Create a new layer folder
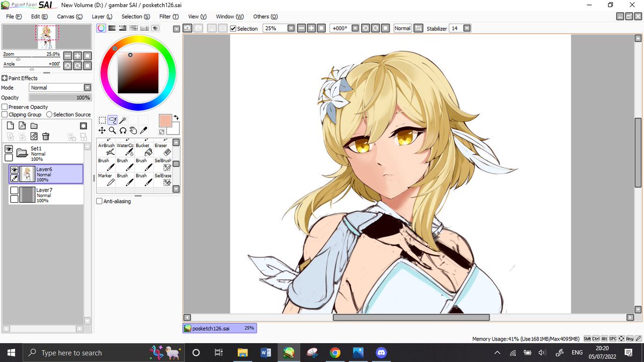644x362 pixels. pyautogui.click(x=34, y=126)
